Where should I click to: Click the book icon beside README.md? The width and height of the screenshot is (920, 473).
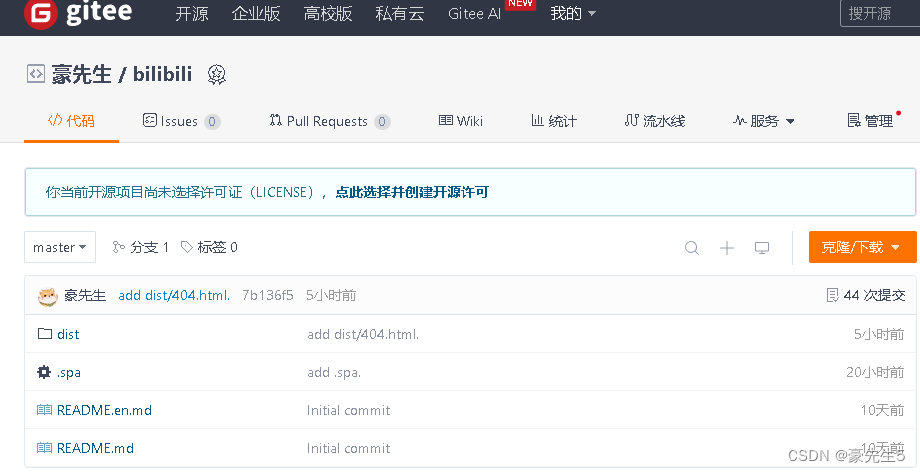click(44, 448)
